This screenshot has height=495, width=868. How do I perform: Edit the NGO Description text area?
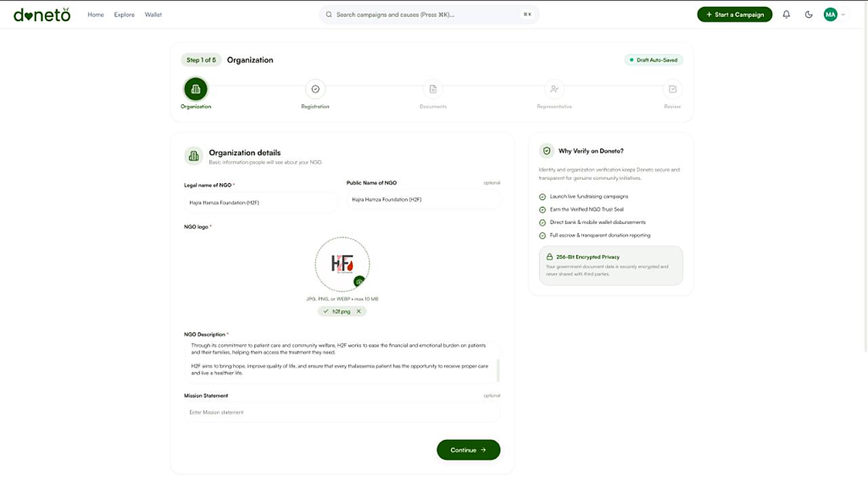pos(342,362)
